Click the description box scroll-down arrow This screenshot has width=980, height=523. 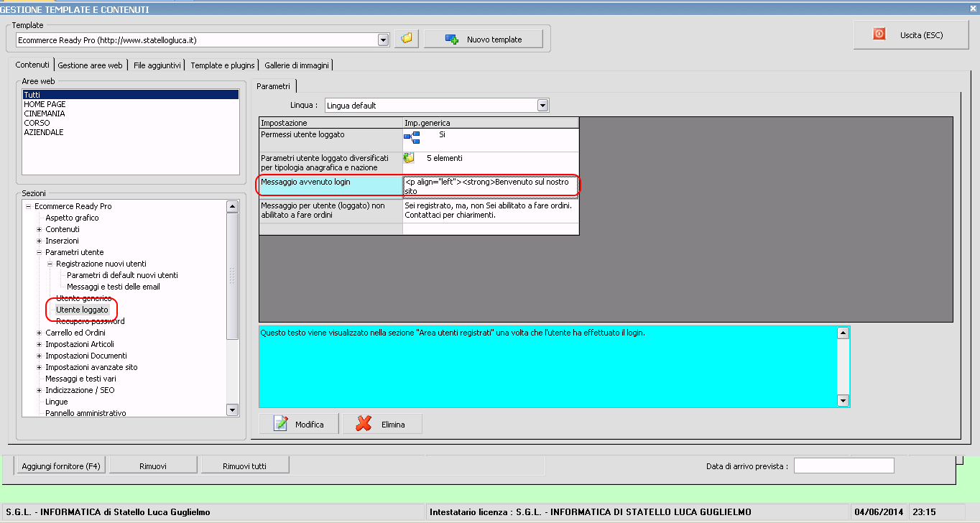[x=843, y=400]
